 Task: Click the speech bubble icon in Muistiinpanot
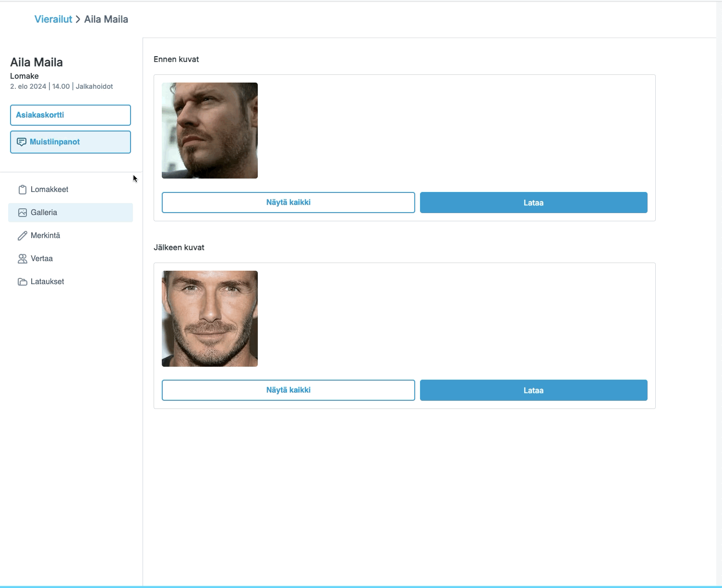coord(22,142)
